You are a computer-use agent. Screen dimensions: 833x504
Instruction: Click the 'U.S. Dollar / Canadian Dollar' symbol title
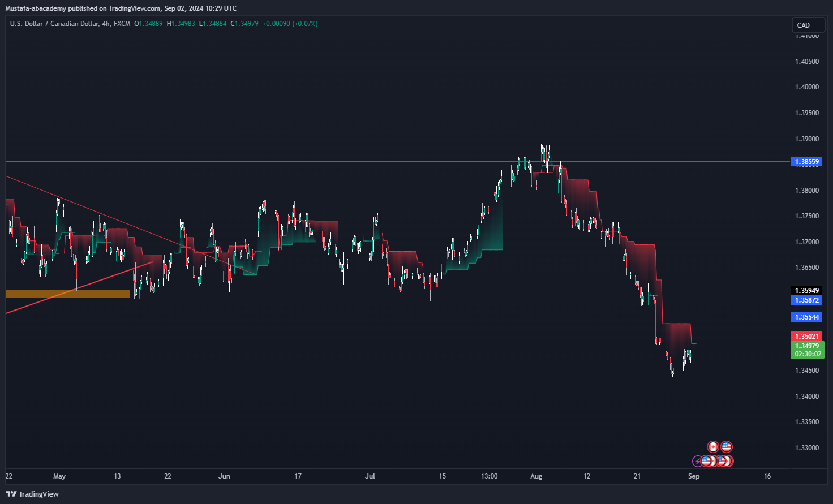tap(54, 24)
